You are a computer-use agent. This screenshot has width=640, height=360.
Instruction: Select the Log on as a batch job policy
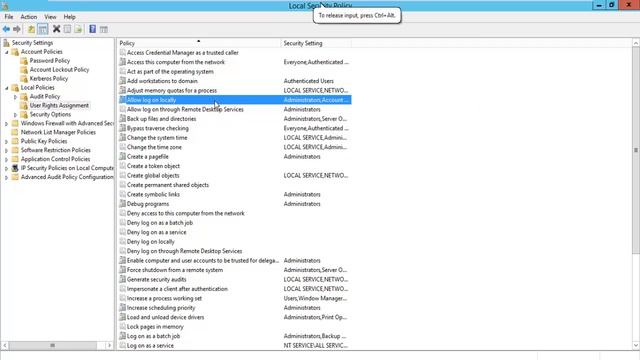click(x=153, y=336)
